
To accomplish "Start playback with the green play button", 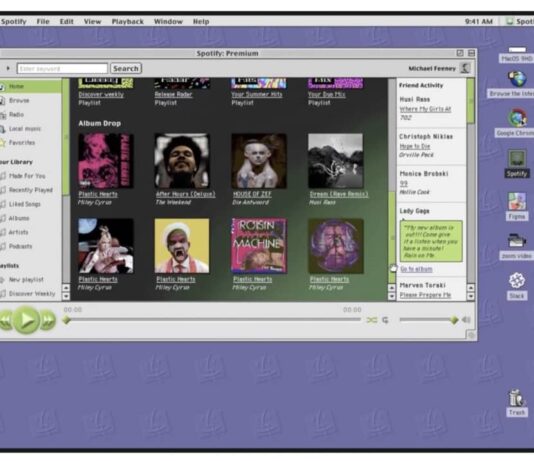I will pyautogui.click(x=26, y=320).
